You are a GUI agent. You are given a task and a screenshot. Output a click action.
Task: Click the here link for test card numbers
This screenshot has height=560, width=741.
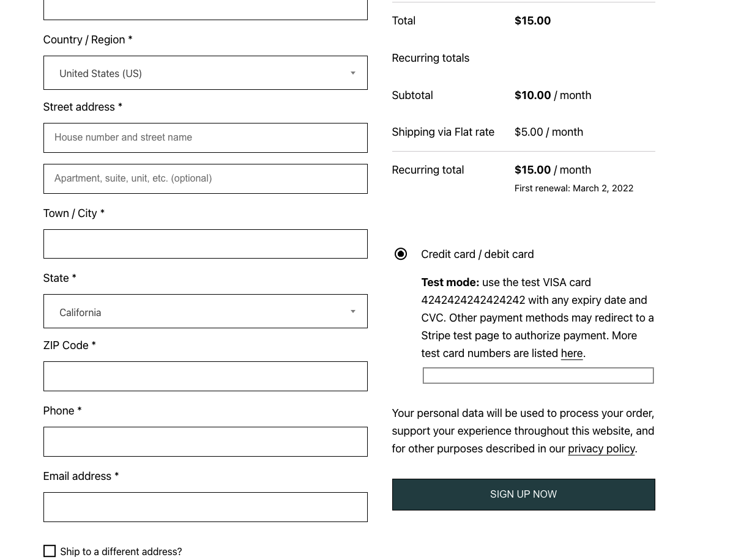pos(572,353)
